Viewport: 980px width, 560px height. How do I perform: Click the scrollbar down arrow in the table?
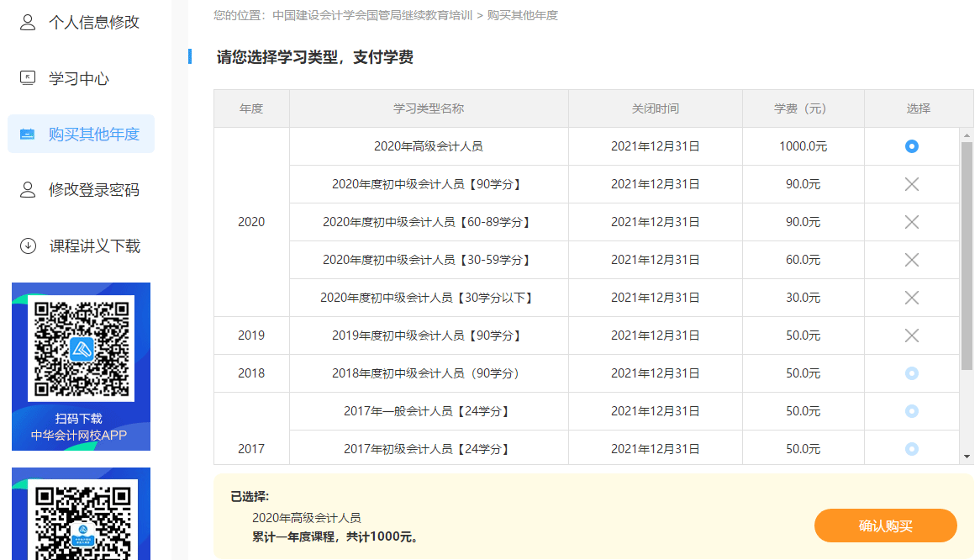(967, 457)
